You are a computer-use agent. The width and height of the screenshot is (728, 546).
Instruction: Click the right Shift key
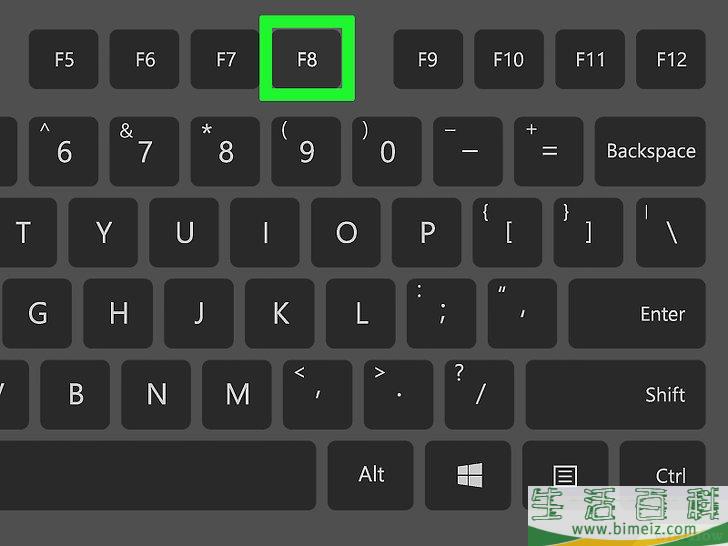[616, 395]
